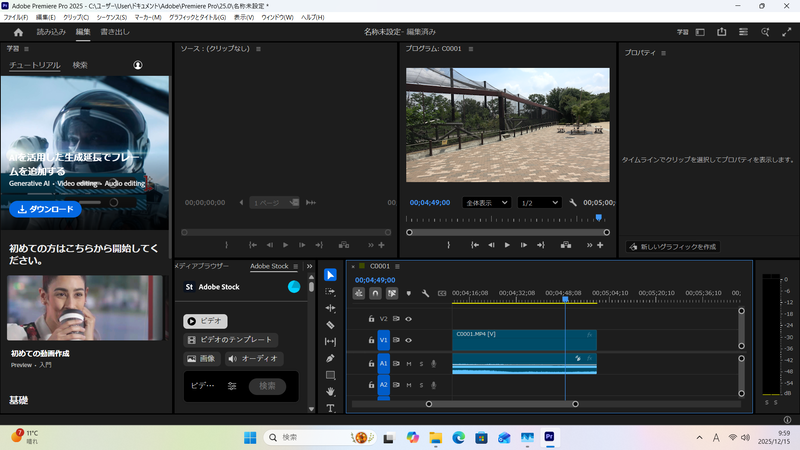The height and width of the screenshot is (450, 800).
Task: Open Program panel menu next to C0001
Action: click(471, 49)
